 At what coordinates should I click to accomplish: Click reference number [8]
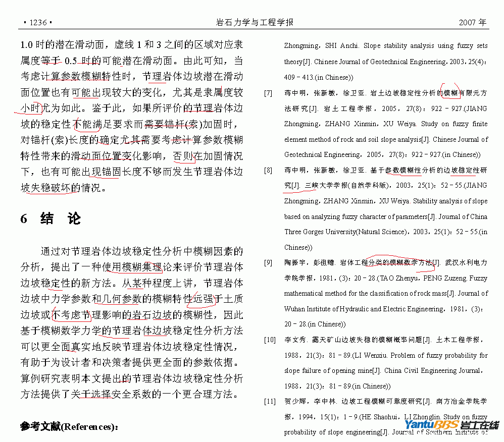coord(268,171)
